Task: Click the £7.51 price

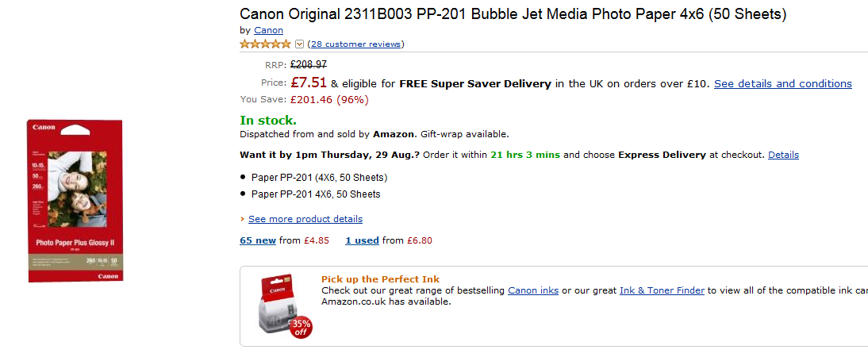Action: [x=309, y=83]
